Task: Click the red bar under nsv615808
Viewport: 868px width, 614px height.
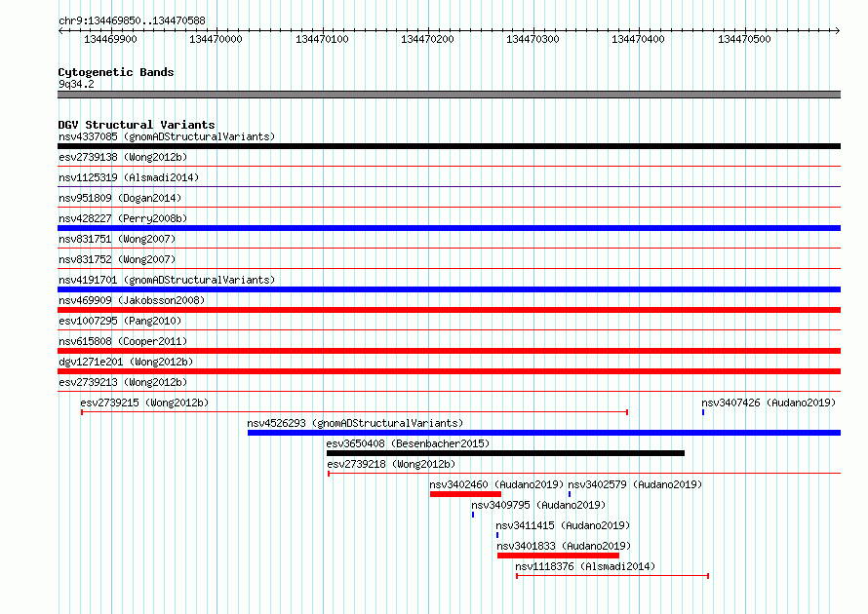Action: point(449,351)
